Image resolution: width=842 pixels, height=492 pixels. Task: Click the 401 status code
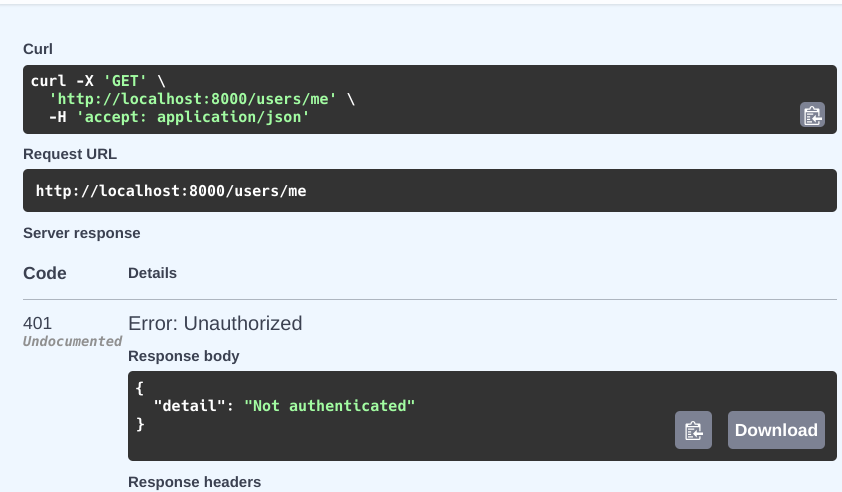(38, 323)
